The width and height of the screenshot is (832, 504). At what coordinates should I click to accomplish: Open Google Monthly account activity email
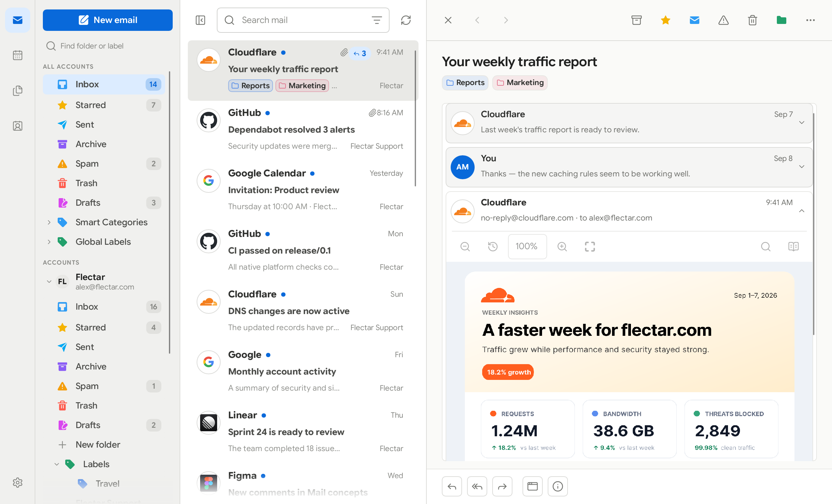(x=303, y=373)
